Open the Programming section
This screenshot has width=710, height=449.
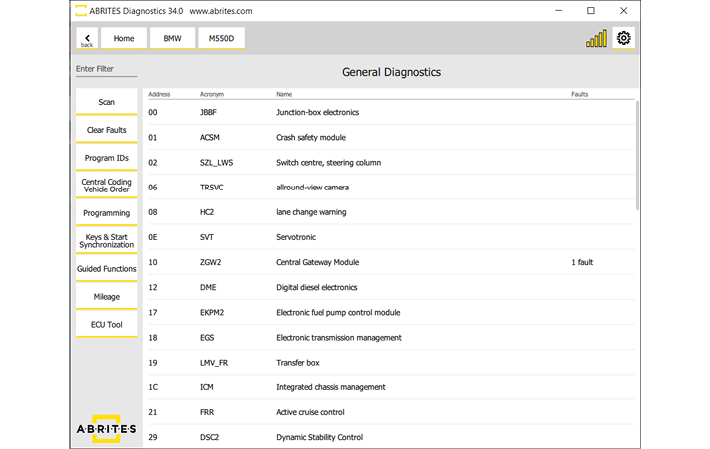pos(106,213)
